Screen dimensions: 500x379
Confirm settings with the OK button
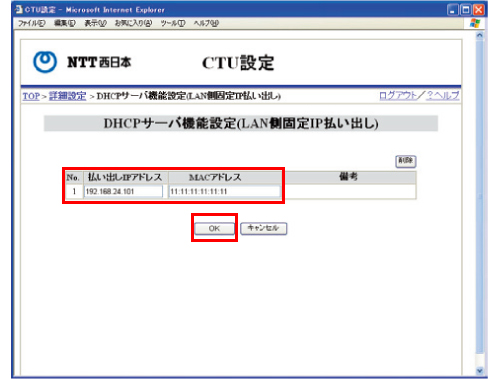214,229
